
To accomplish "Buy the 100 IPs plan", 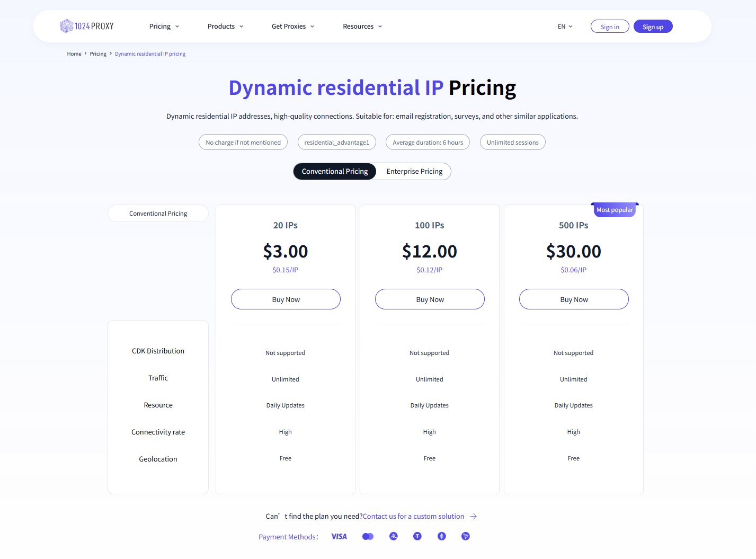I will (430, 299).
